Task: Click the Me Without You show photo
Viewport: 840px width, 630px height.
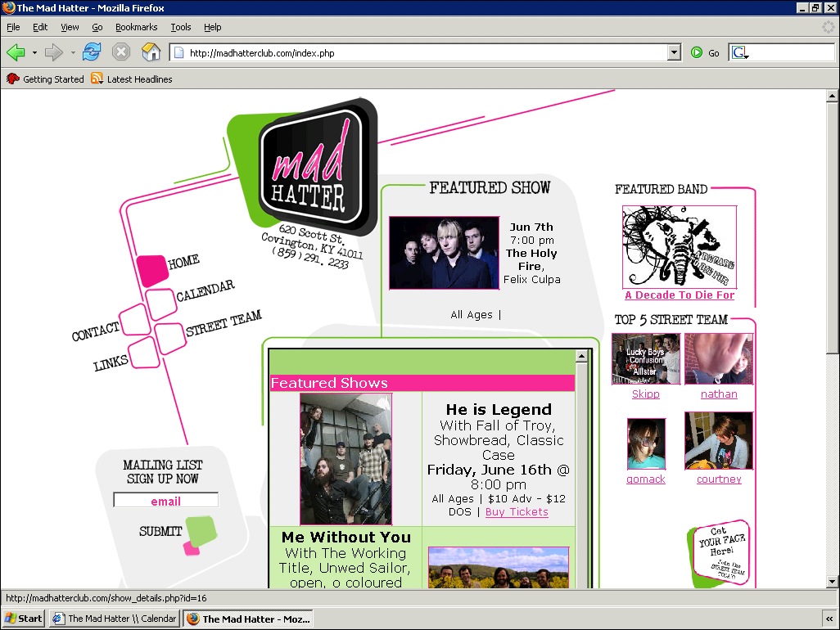Action: 499,567
